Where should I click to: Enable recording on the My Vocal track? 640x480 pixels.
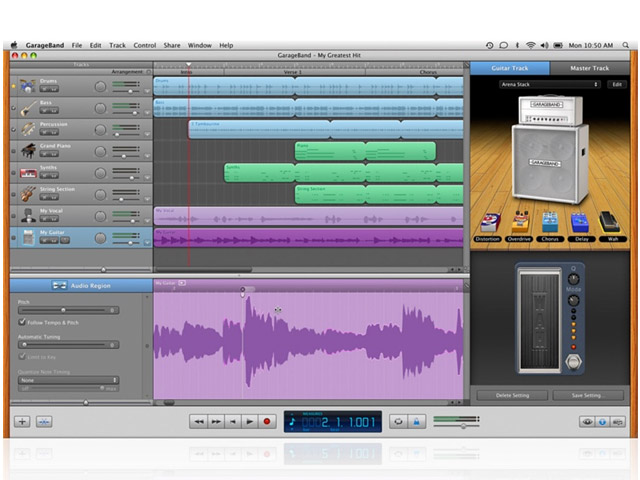tap(13, 216)
